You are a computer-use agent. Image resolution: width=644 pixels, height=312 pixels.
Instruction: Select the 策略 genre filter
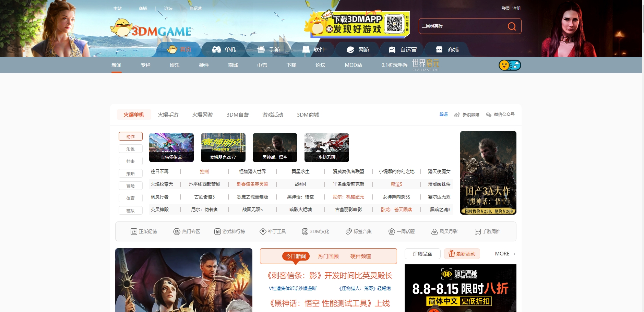(x=131, y=173)
